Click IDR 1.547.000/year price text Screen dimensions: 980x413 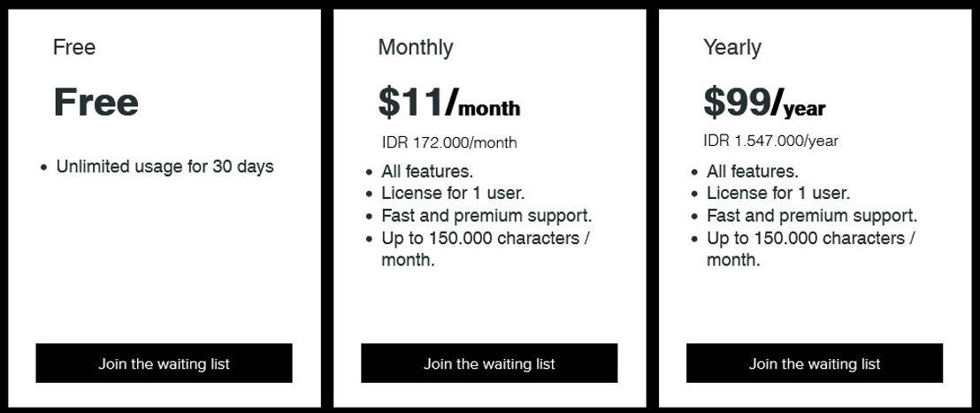pos(770,141)
